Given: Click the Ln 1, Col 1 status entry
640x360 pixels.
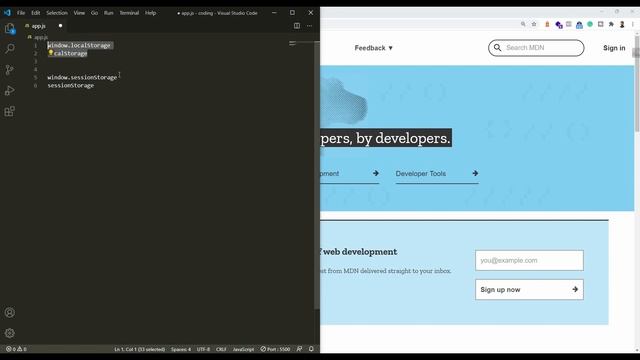Looking at the screenshot, I should [x=140, y=349].
